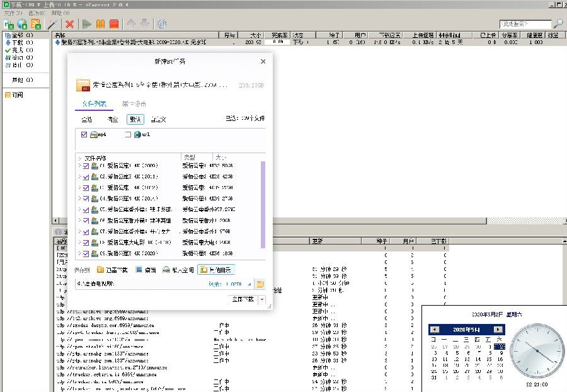Toggle the url file type checkbox
Image resolution: width=567 pixels, height=392 pixels.
128,134
